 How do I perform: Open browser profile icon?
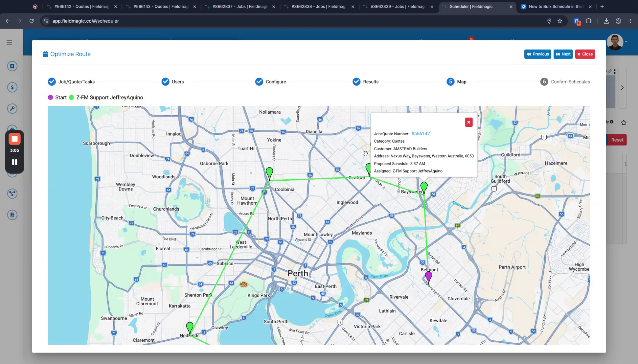(x=618, y=21)
